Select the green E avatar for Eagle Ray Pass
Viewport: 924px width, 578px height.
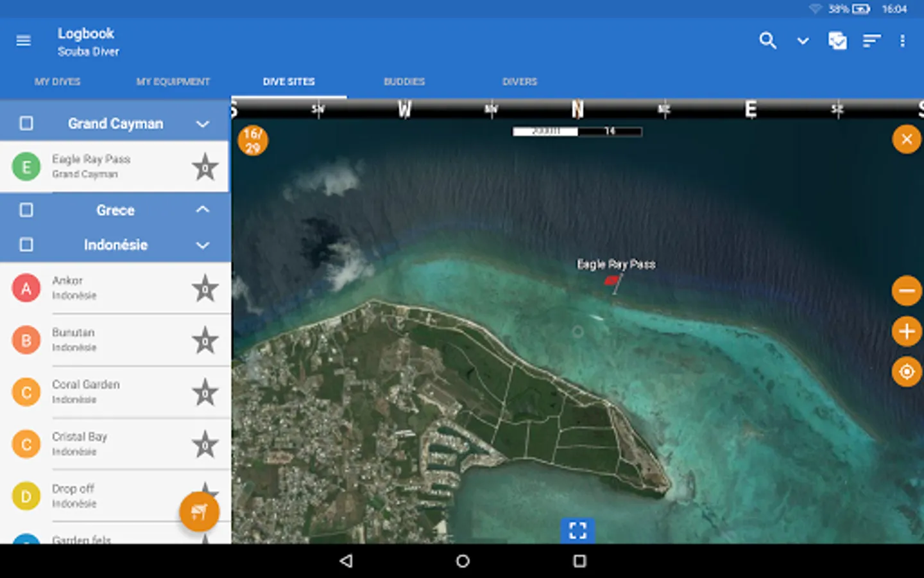tap(26, 167)
